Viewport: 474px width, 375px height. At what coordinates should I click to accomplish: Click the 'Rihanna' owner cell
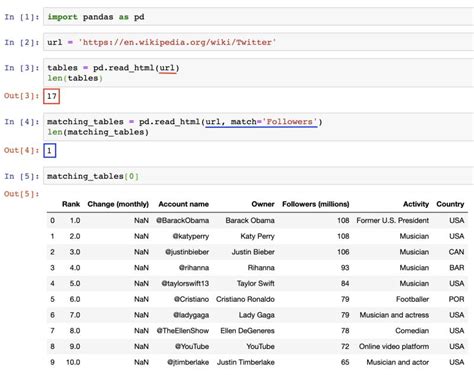(261, 268)
